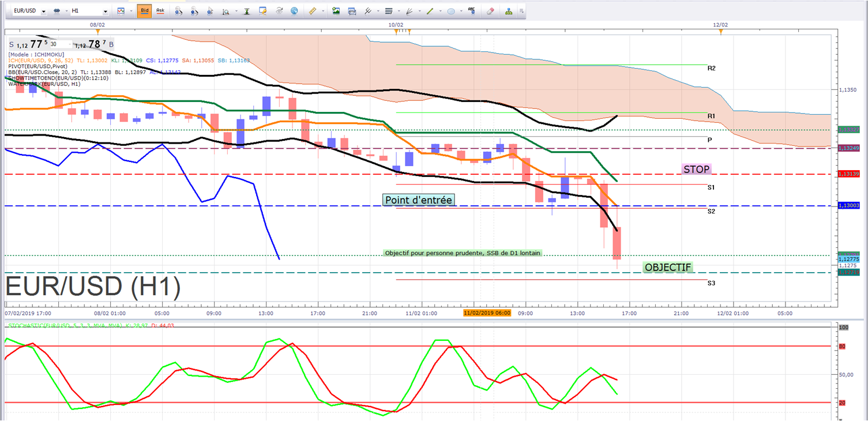Viewport: 868px width, 421px height.
Task: Click the PIVOT(EUR/USD,Pivot) indicator label
Action: [x=39, y=66]
